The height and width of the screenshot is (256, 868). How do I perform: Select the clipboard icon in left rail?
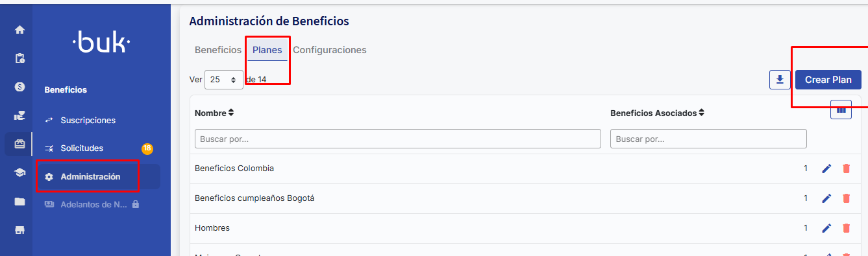(x=19, y=58)
